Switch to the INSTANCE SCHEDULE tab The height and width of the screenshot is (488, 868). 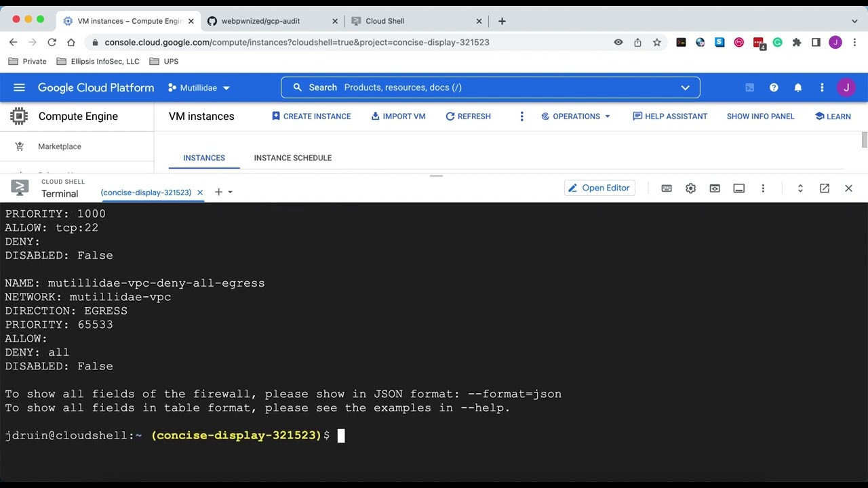pyautogui.click(x=293, y=158)
